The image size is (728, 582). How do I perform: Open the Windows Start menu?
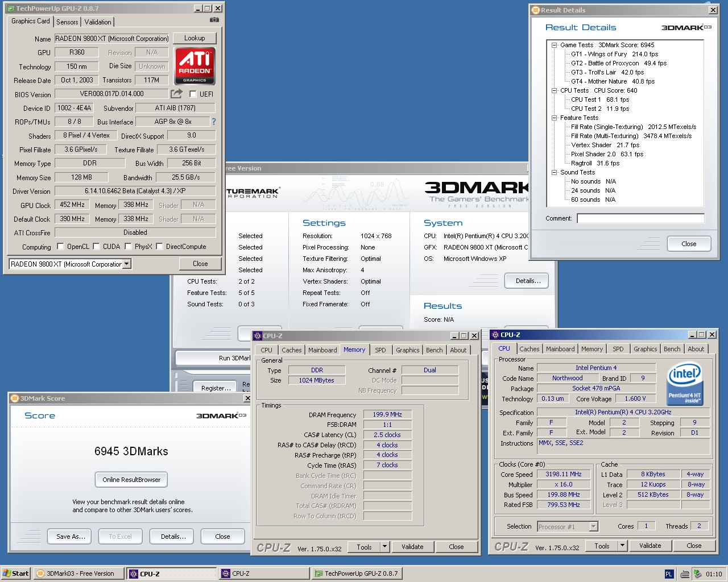(x=15, y=573)
